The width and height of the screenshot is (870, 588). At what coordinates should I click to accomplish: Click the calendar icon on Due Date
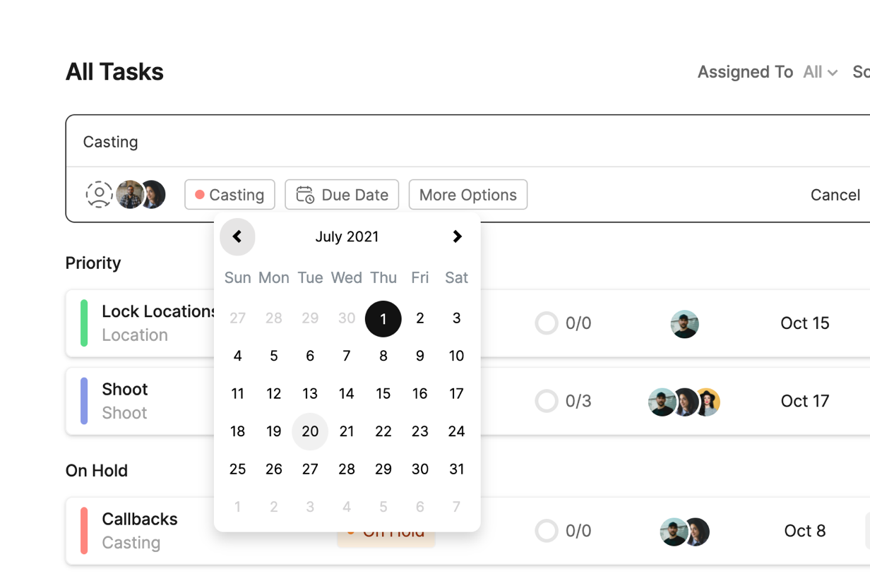pyautogui.click(x=305, y=195)
